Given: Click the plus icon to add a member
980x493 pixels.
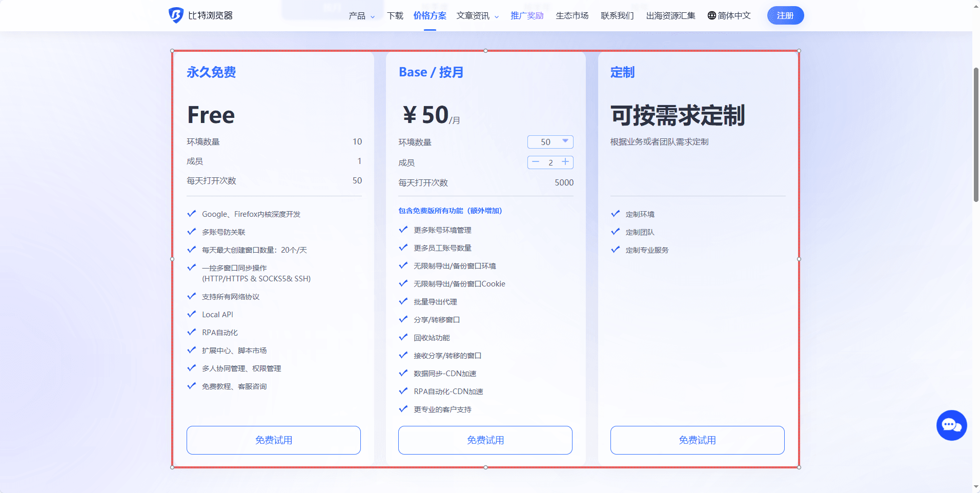Looking at the screenshot, I should click(x=565, y=162).
